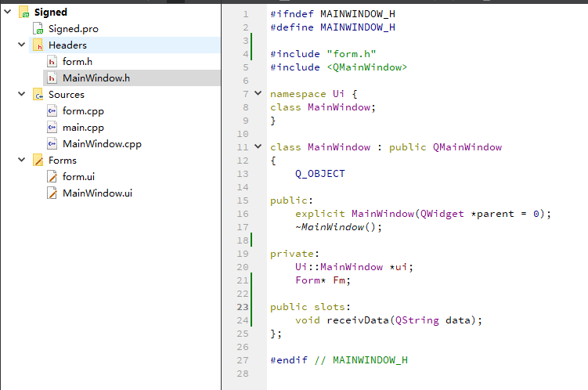Select the Forms tree node label

pyautogui.click(x=63, y=160)
